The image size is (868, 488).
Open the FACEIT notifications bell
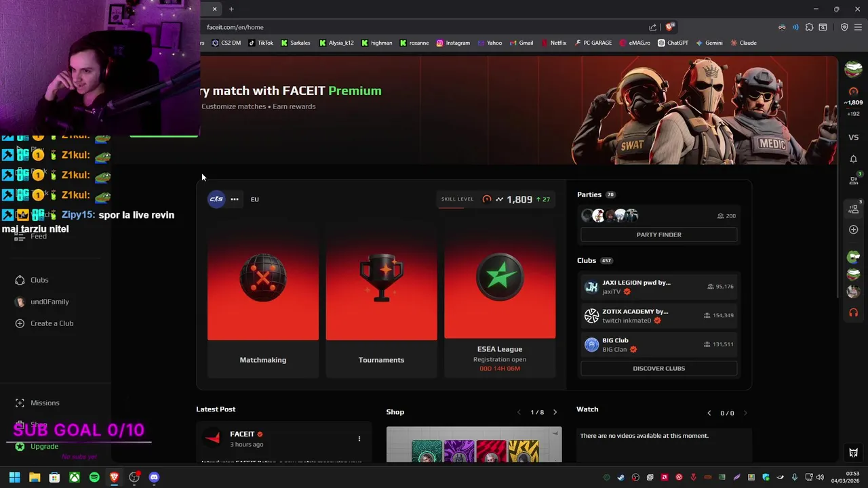tap(853, 159)
